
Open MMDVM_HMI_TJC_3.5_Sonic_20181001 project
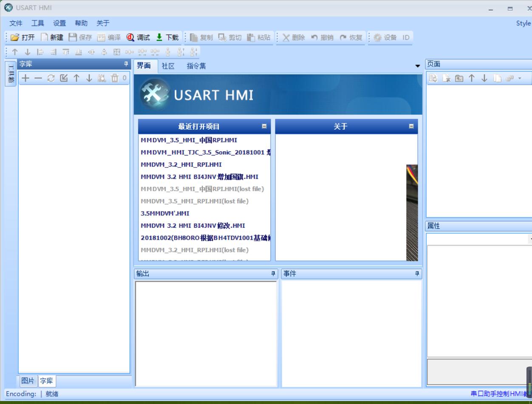tap(206, 152)
